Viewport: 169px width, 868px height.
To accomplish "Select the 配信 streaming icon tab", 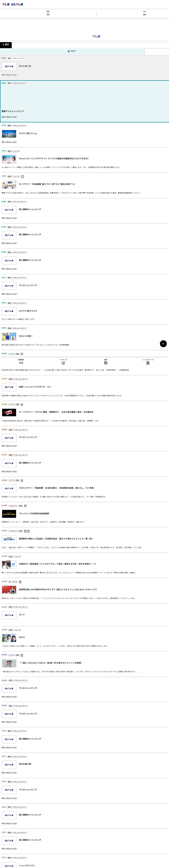I will 144,13.
